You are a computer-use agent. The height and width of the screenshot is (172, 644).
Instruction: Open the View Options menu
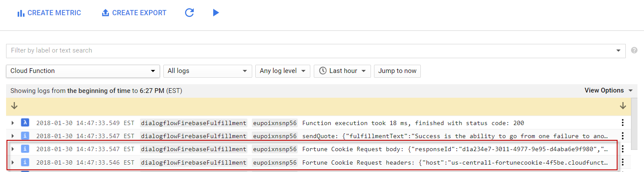tap(608, 90)
